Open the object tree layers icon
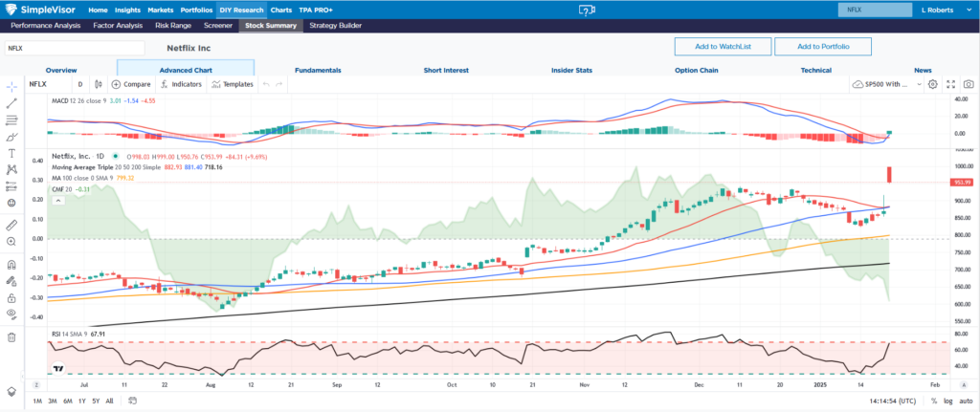The width and height of the screenshot is (980, 412). point(11,391)
